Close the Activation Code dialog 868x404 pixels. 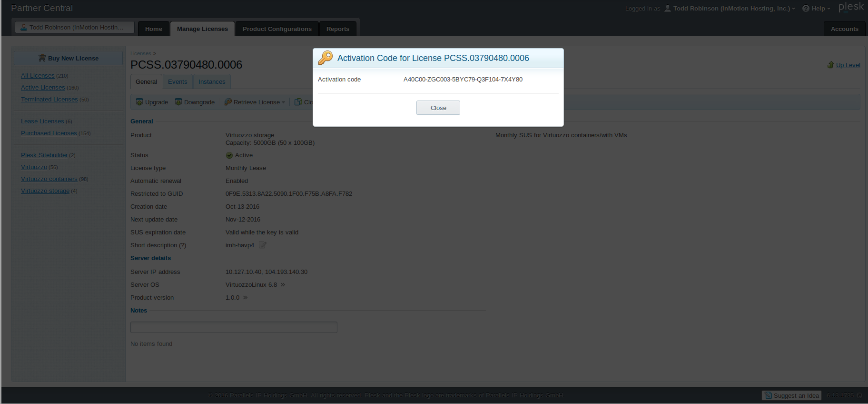click(x=438, y=108)
